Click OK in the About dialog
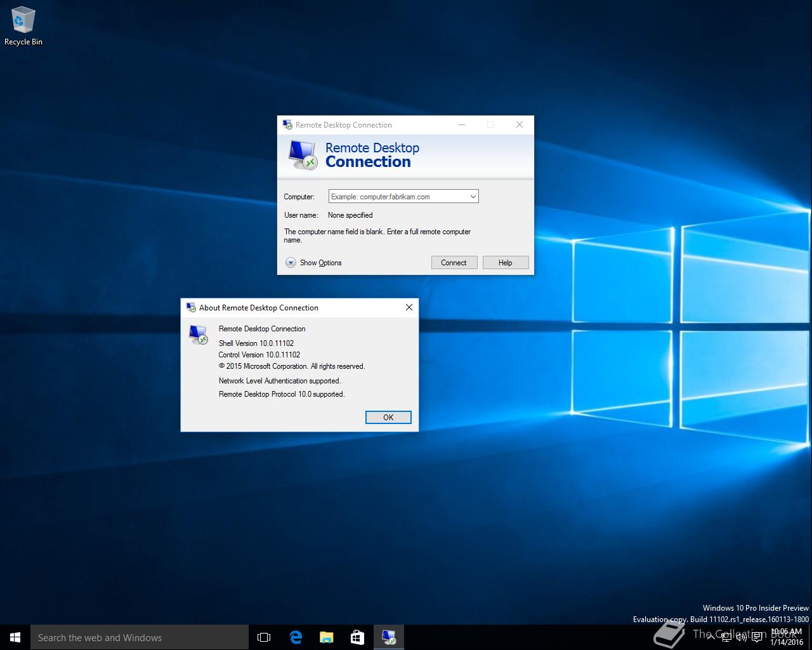812x650 pixels. click(388, 417)
